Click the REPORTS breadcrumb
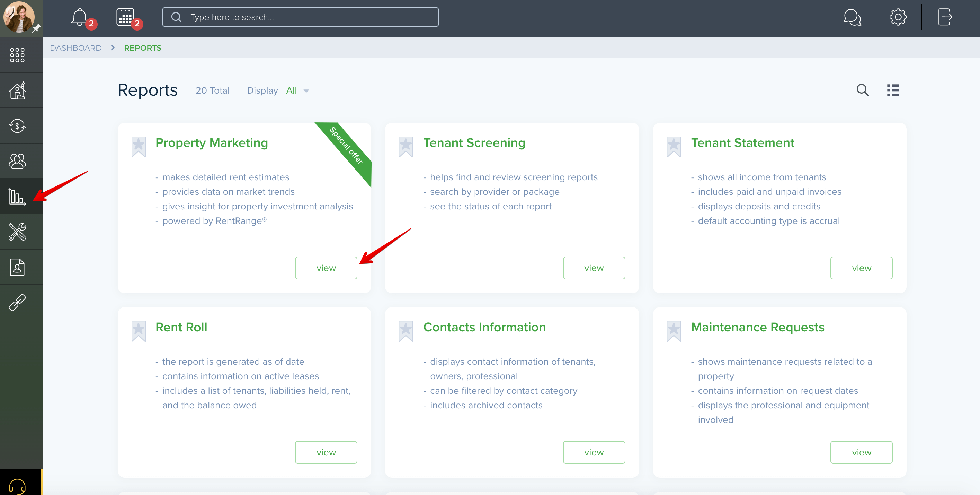The height and width of the screenshot is (495, 980). [143, 48]
